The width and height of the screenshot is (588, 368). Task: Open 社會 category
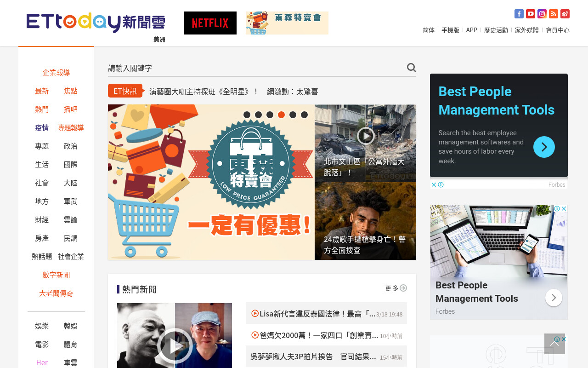[42, 183]
